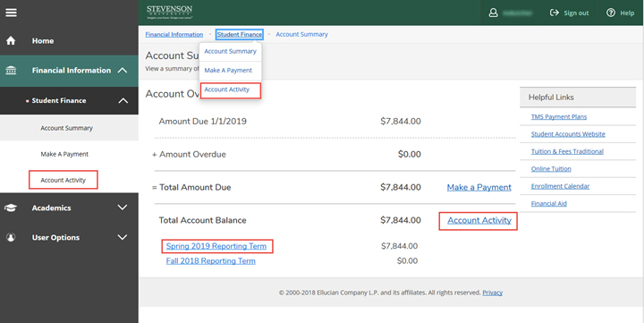644x323 pixels.
Task: Collapse the Student Finance submenu chevron
Action: tap(123, 101)
